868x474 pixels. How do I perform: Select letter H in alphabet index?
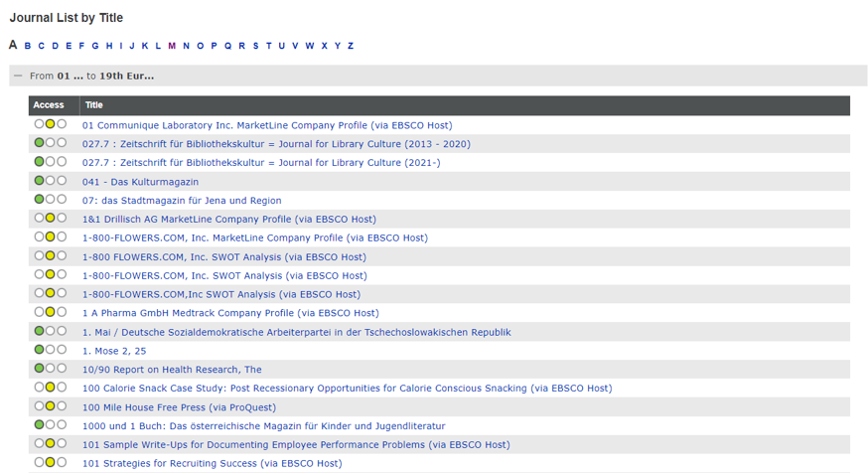click(x=109, y=46)
